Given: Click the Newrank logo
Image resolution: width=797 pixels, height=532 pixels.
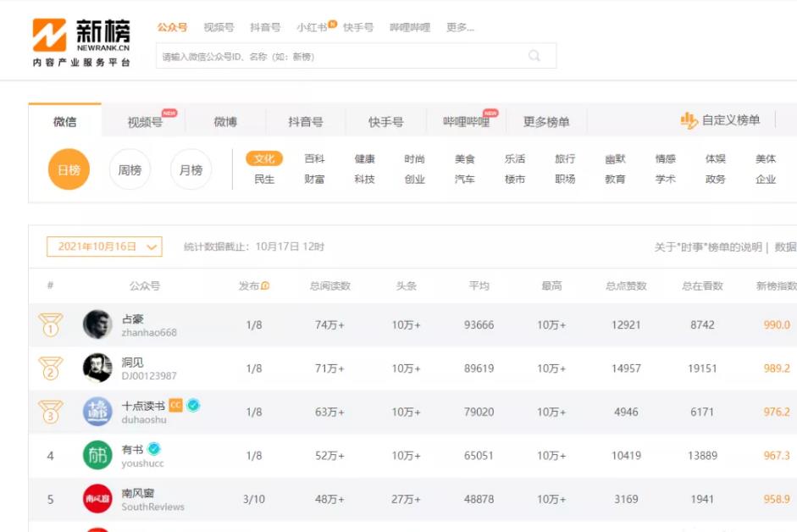Looking at the screenshot, I should (x=81, y=42).
